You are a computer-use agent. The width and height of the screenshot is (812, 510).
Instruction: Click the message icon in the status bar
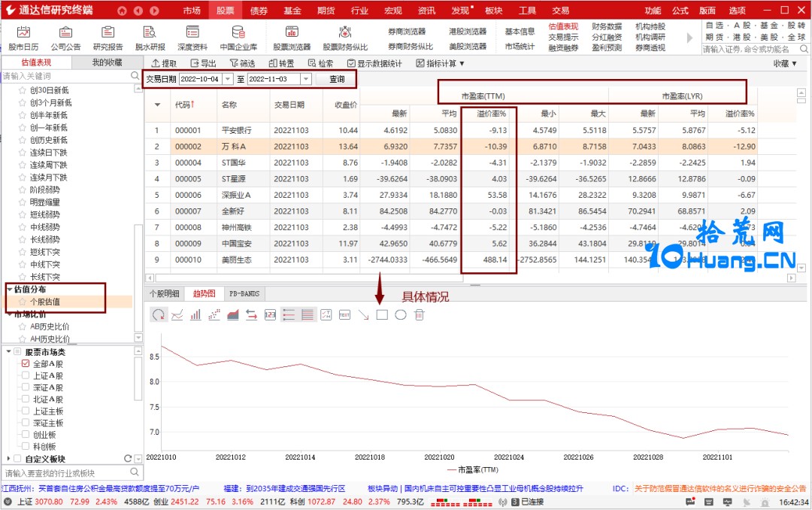point(690,502)
